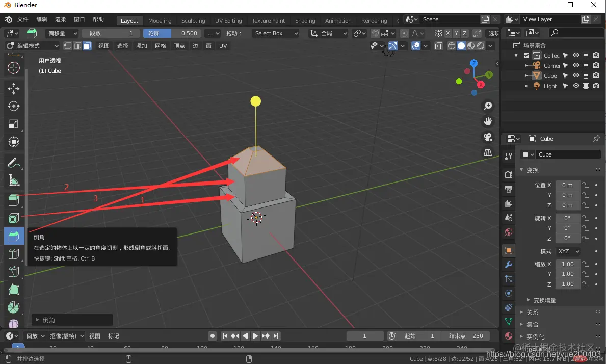
Task: Click the pan hand icon in viewport
Action: point(488,121)
